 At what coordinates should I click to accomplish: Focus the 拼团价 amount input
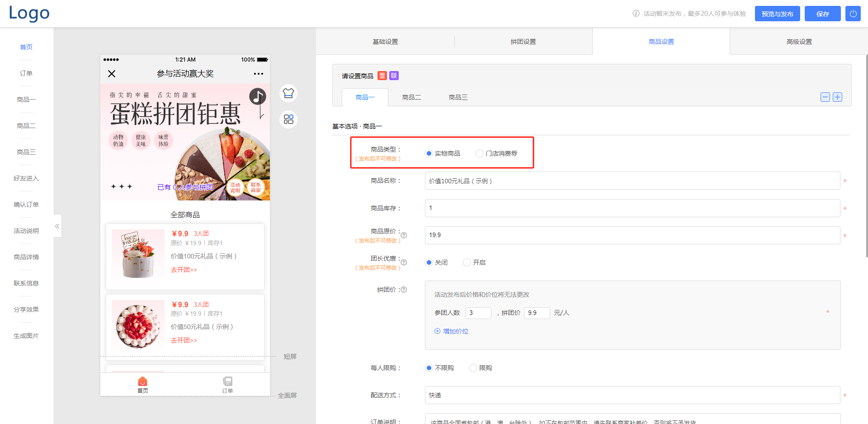click(x=537, y=313)
